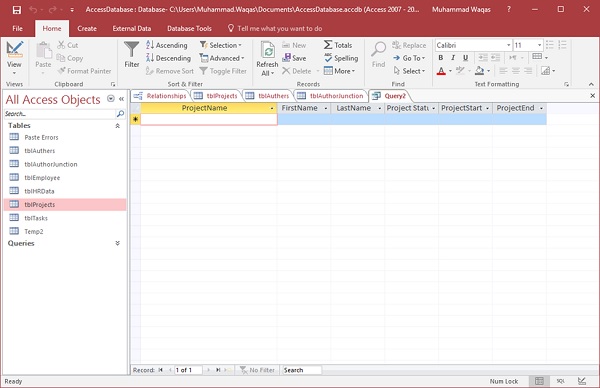
Task: Click the No Filter indicator
Action: [257, 370]
